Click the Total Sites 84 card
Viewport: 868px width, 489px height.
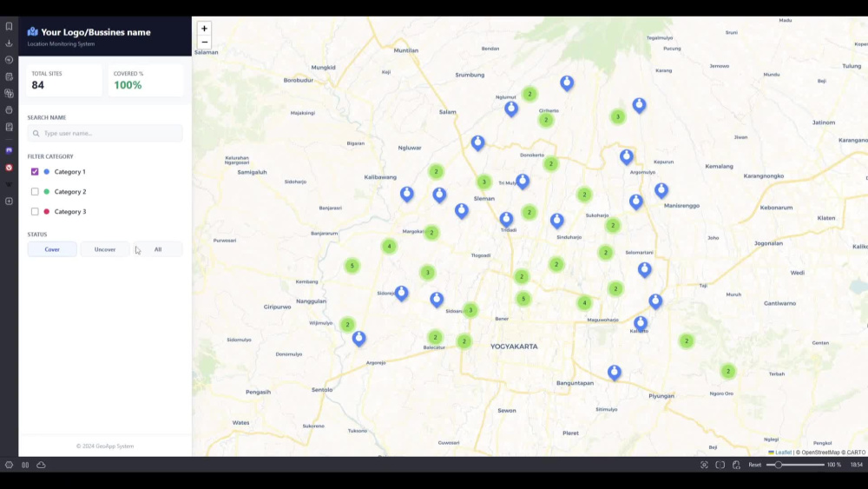pos(64,80)
